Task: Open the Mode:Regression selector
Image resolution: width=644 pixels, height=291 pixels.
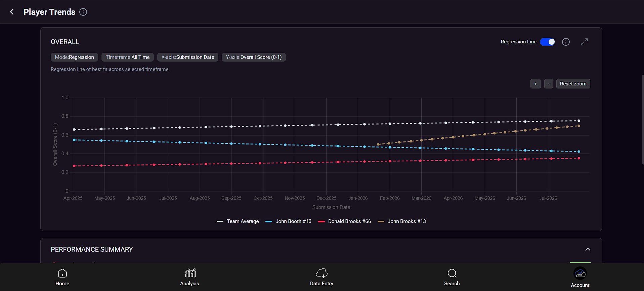Action: point(74,57)
